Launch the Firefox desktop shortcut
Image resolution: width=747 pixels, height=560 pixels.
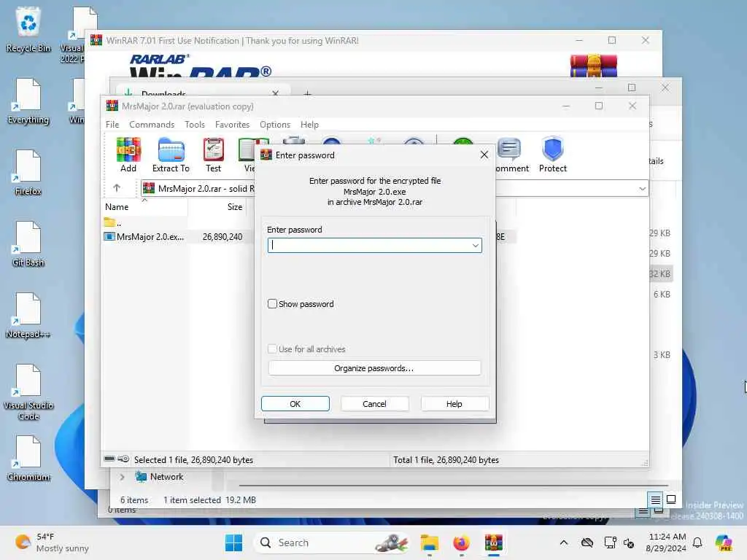tap(28, 173)
